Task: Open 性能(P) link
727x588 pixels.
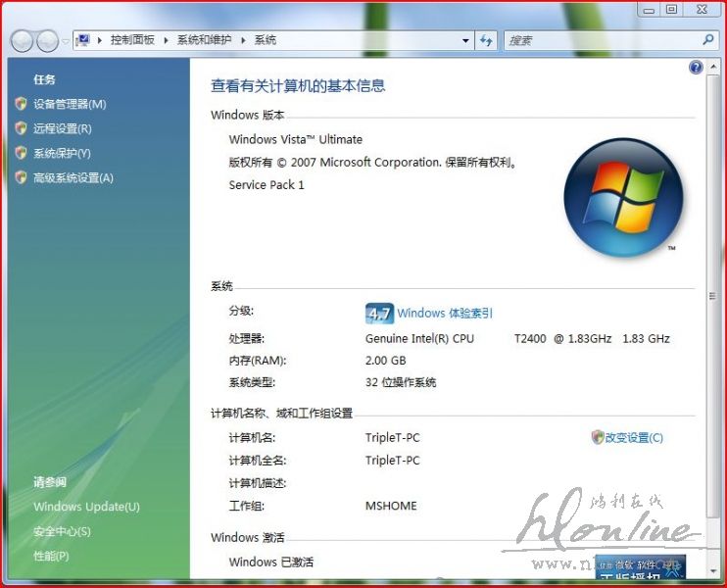Action: [x=51, y=556]
